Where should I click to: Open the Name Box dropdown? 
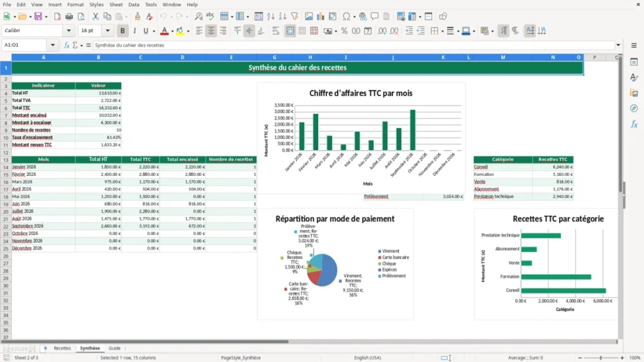pyautogui.click(x=53, y=45)
